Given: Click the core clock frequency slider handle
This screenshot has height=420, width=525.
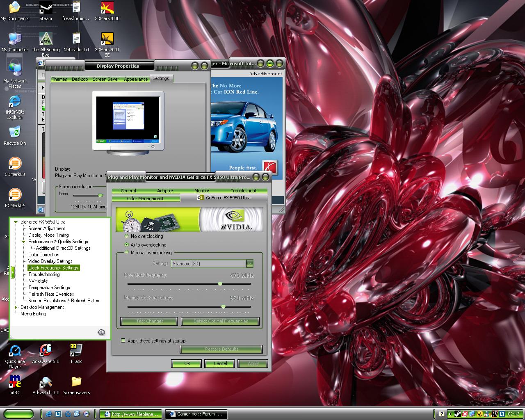Looking at the screenshot, I should pyautogui.click(x=220, y=284).
